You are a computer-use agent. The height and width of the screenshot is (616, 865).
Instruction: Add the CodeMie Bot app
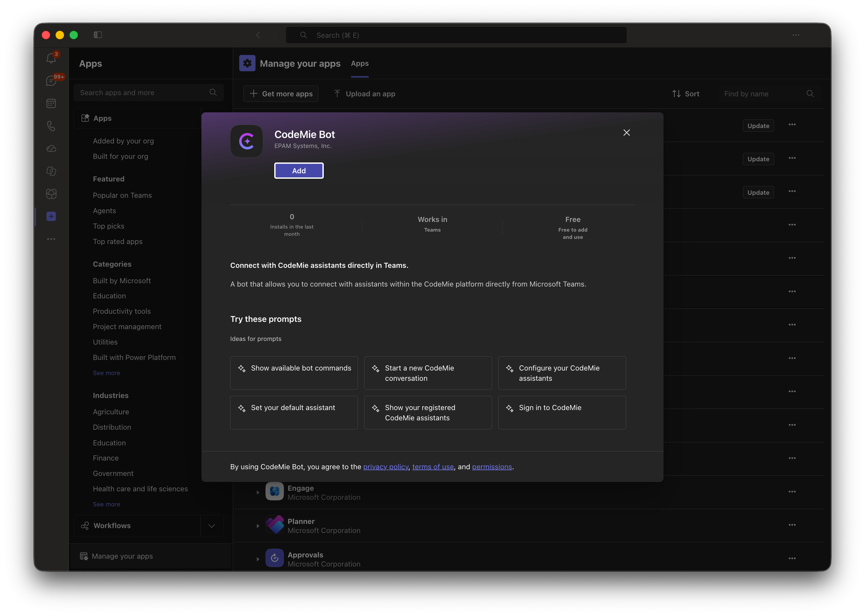coord(299,171)
